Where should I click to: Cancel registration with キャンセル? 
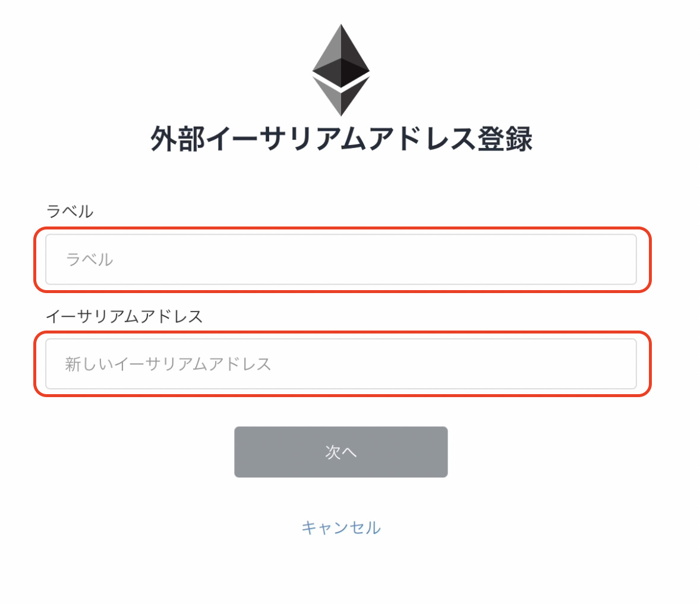point(342,527)
